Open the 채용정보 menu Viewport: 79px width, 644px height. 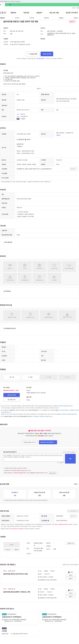13,13
